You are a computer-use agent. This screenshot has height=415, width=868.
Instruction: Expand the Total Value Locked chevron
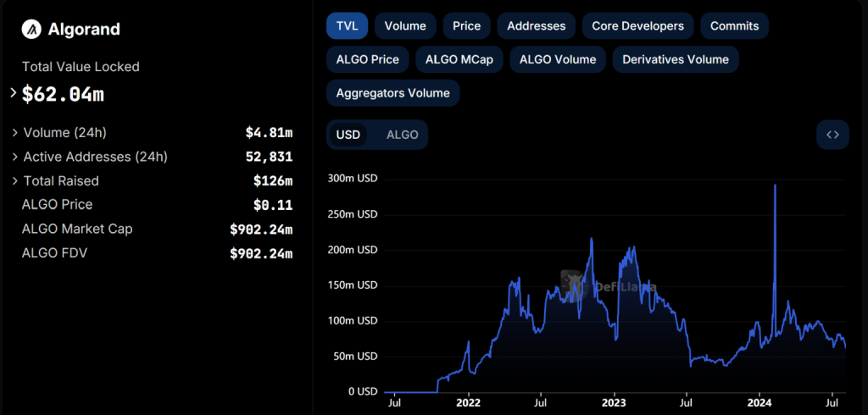pyautogui.click(x=13, y=92)
